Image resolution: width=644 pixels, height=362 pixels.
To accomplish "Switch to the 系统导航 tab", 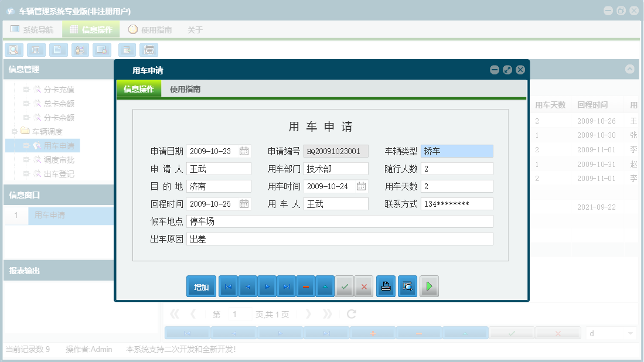I will pos(32,28).
